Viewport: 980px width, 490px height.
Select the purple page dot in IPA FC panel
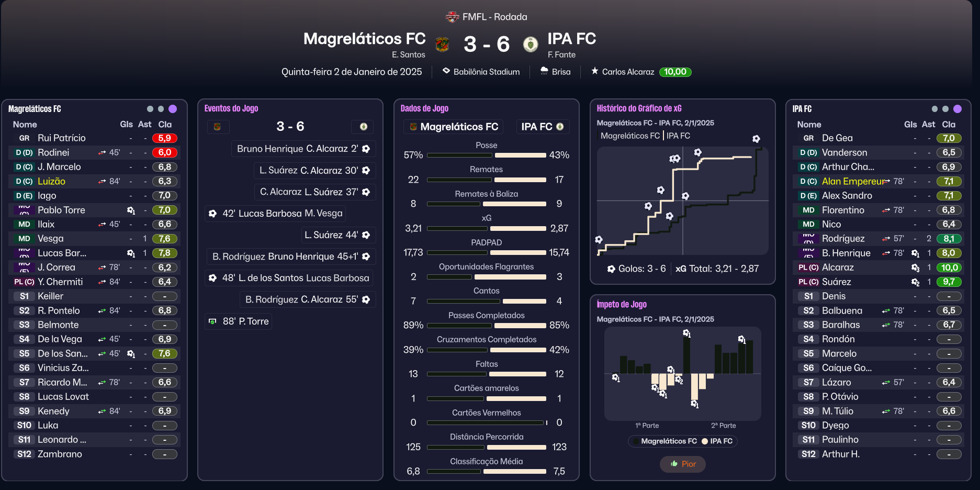pyautogui.click(x=957, y=109)
